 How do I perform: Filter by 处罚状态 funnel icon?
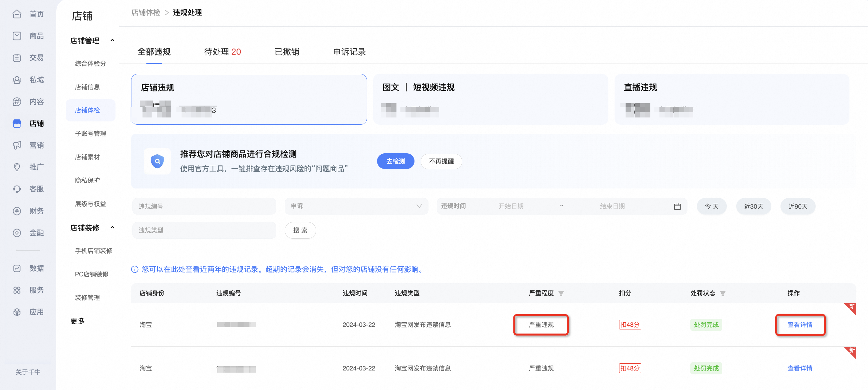click(x=723, y=293)
